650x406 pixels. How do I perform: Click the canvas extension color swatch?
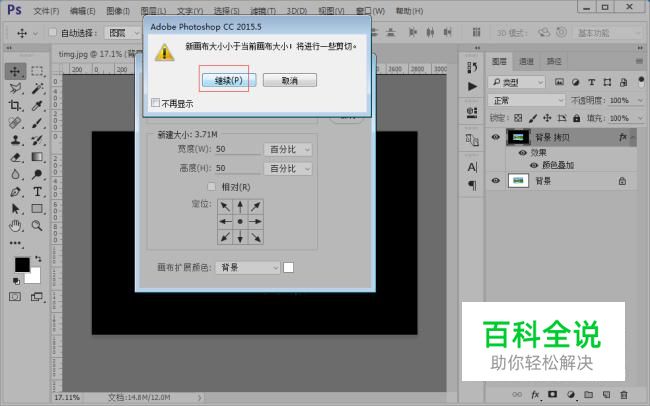point(289,268)
